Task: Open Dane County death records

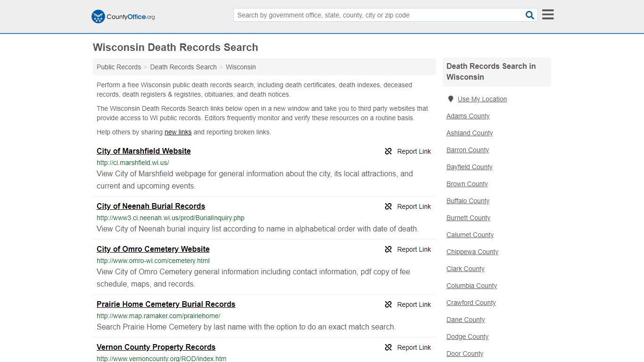Action: [466, 320]
